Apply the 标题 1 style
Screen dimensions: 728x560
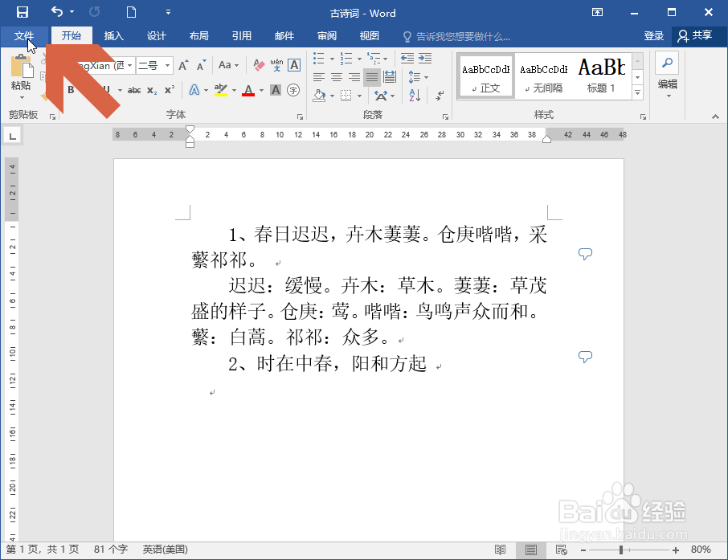tap(601, 75)
